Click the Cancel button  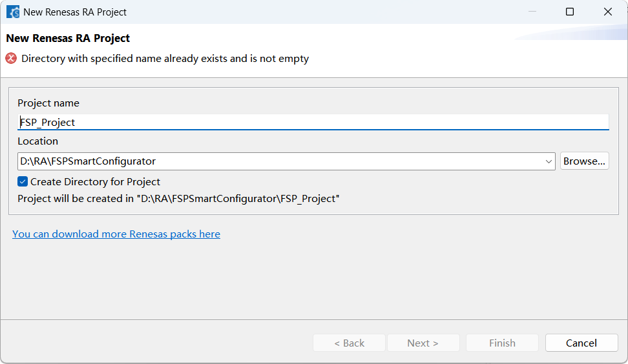tap(581, 343)
